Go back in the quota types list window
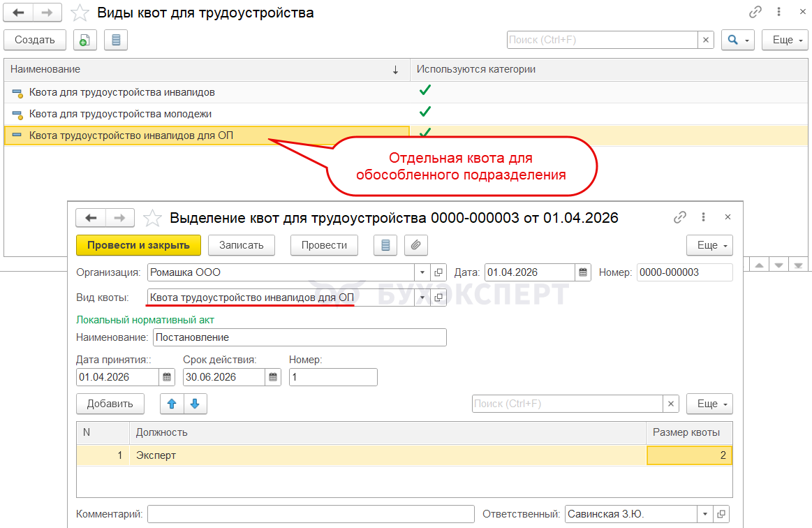The width and height of the screenshot is (812, 528). (19, 13)
